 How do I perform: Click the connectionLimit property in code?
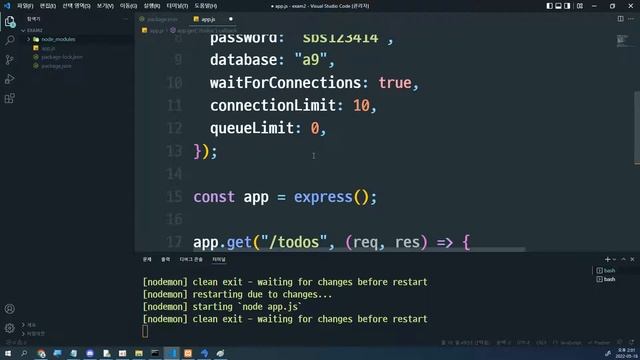(x=273, y=105)
